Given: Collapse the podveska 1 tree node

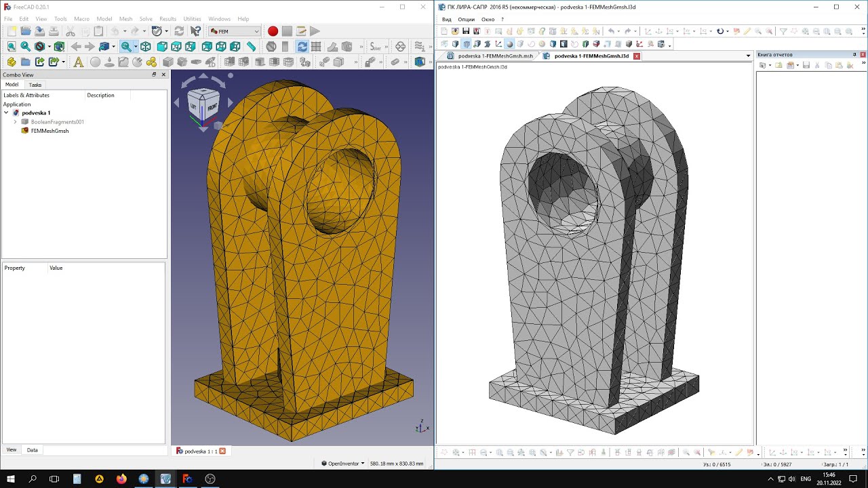Looking at the screenshot, I should pos(6,113).
